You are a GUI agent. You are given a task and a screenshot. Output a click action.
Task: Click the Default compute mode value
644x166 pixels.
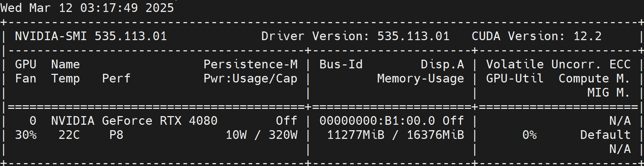click(x=605, y=135)
